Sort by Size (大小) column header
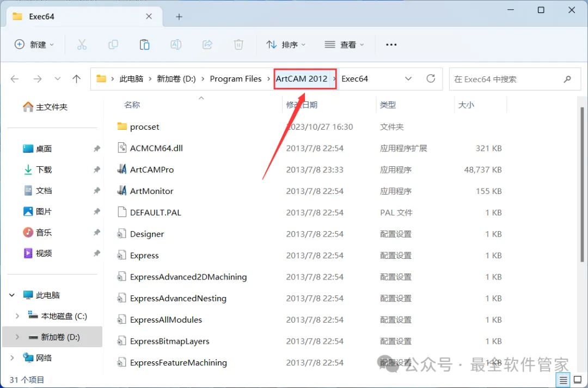The width and height of the screenshot is (588, 388). [x=466, y=105]
